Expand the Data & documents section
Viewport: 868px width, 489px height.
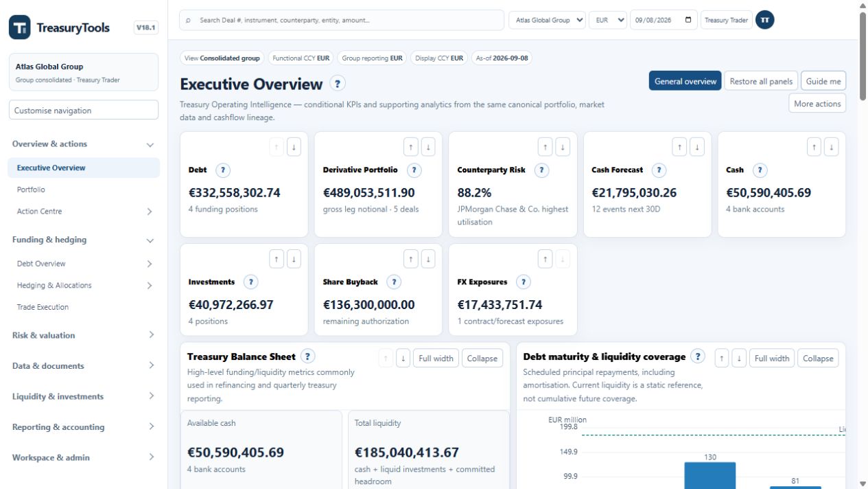click(84, 366)
